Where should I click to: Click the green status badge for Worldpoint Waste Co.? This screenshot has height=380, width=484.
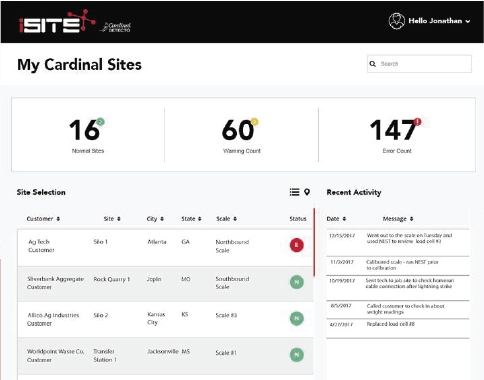tap(297, 354)
